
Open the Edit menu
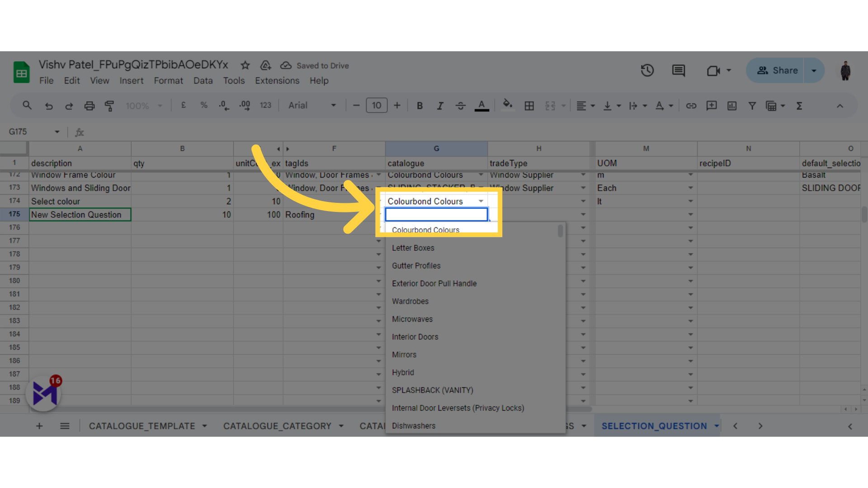tap(71, 80)
